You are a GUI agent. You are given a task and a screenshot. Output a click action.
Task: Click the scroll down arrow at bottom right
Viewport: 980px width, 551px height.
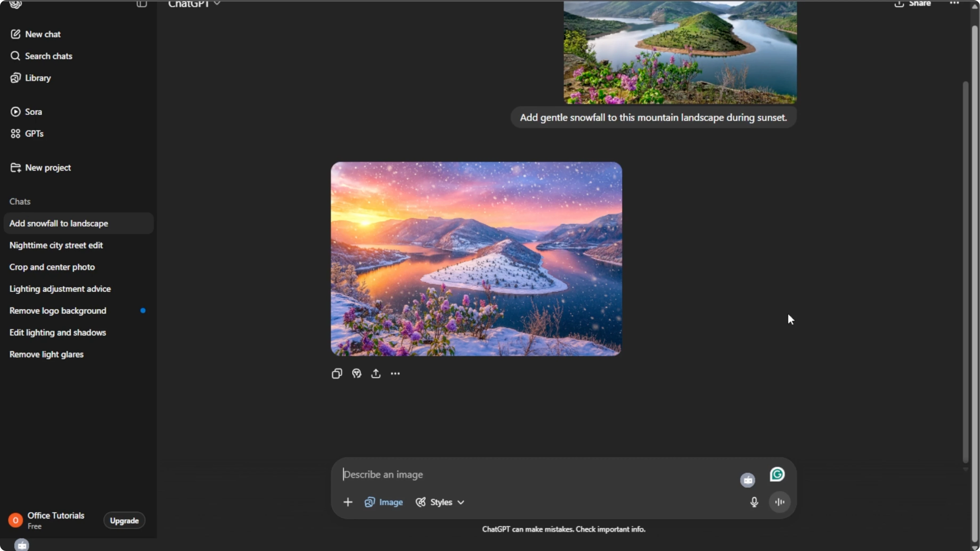[x=975, y=548]
